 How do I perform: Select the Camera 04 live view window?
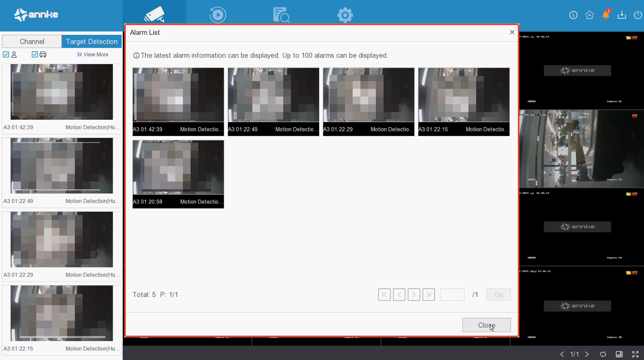[581, 227]
